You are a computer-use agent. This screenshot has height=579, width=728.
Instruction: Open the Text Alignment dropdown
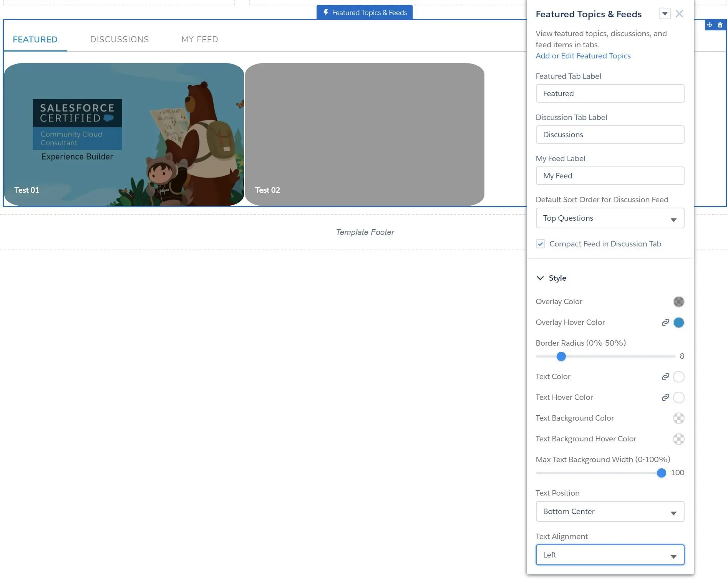click(x=610, y=555)
